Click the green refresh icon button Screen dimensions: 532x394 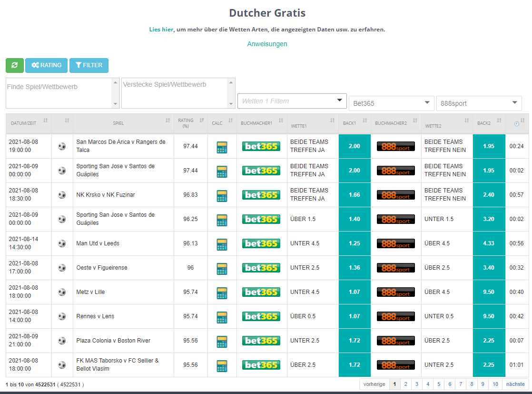(x=15, y=65)
